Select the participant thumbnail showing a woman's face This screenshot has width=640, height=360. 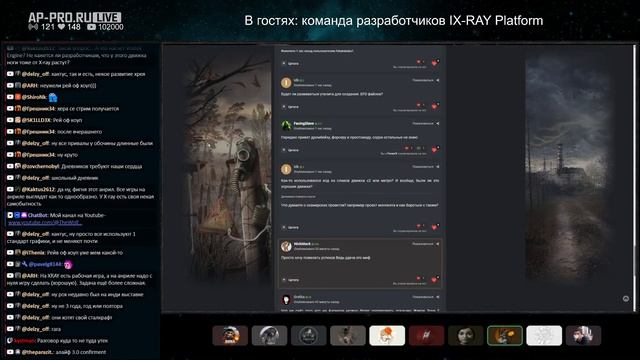465,336
